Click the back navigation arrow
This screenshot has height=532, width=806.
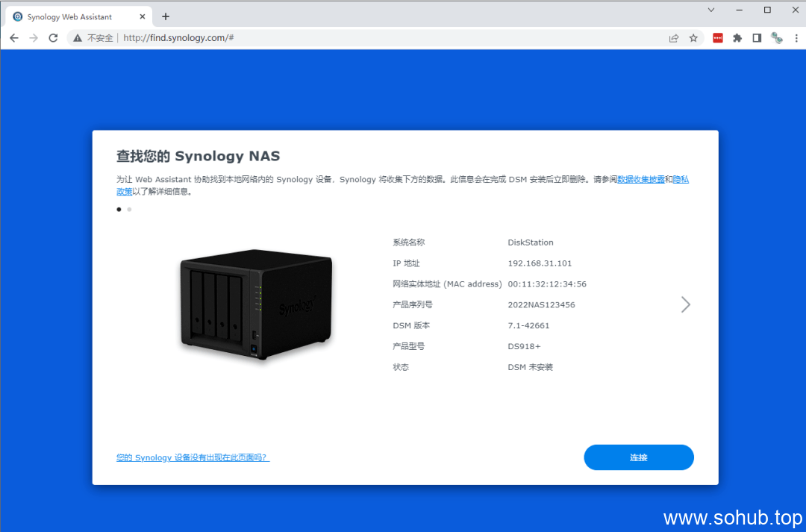13,37
